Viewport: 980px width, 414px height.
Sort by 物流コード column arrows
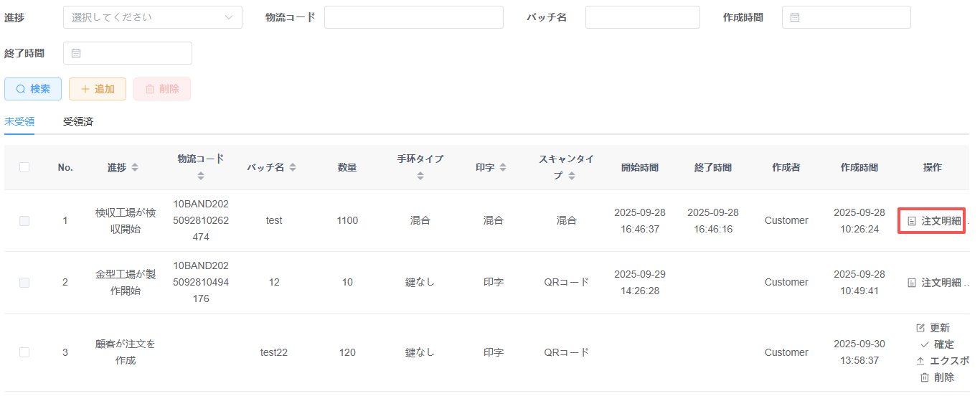201,176
